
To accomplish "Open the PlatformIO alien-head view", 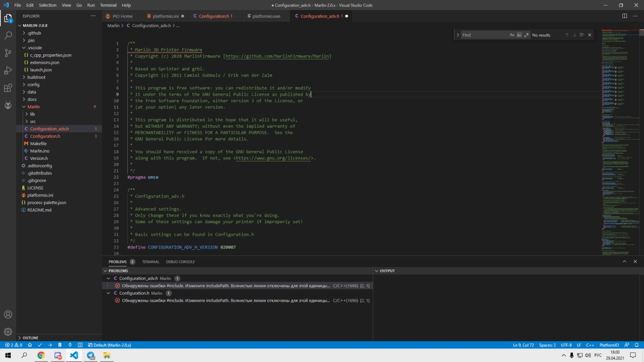I will coord(8,105).
